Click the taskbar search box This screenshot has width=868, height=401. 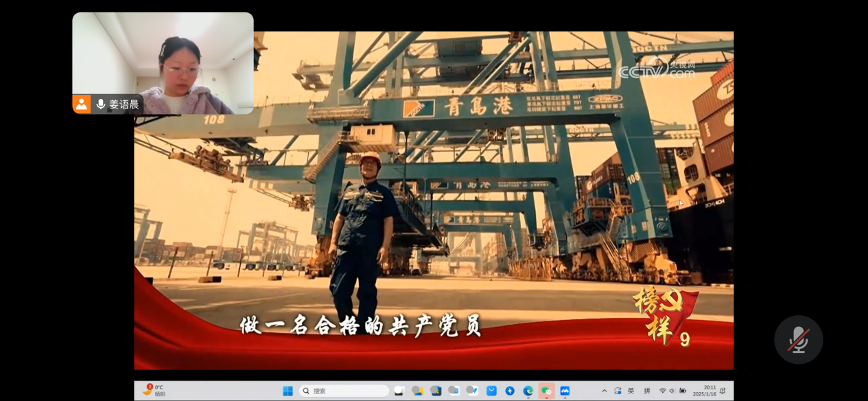pos(344,391)
